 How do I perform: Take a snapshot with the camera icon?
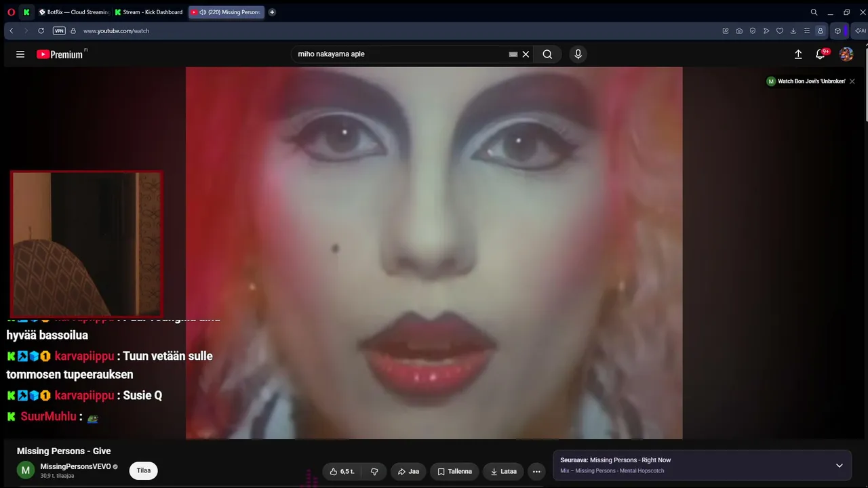pyautogui.click(x=739, y=30)
